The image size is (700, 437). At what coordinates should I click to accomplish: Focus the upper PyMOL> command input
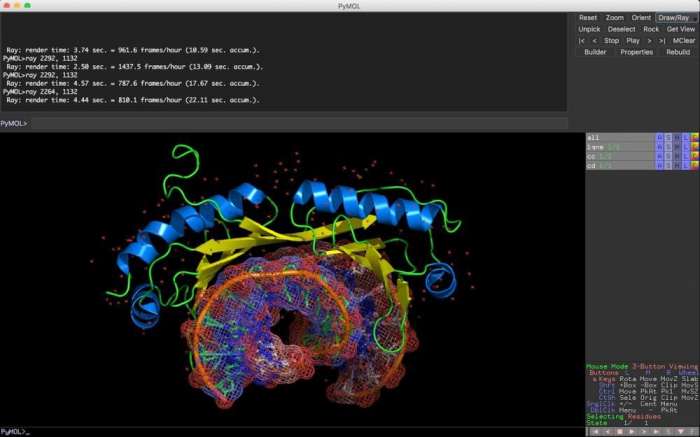coord(299,123)
